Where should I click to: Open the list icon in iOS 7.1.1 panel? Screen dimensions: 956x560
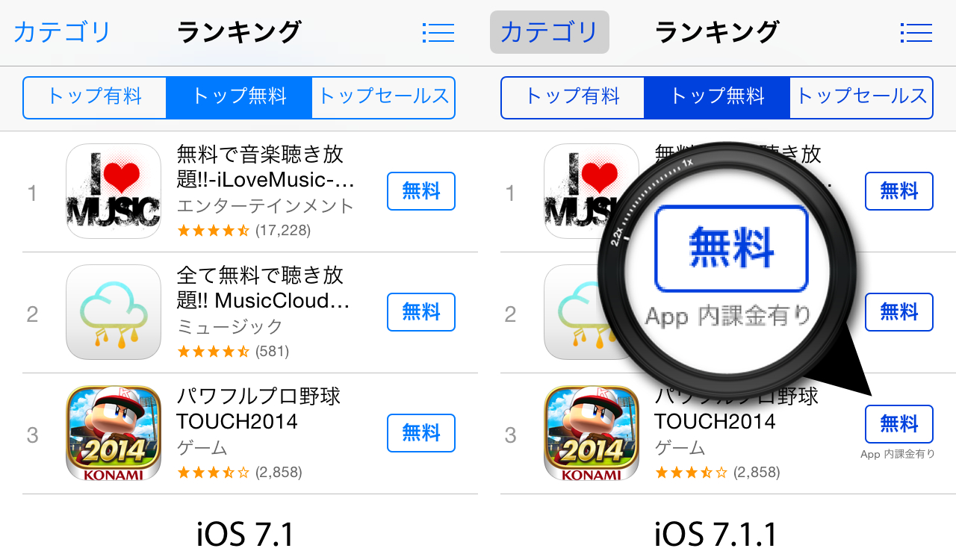coord(916,32)
